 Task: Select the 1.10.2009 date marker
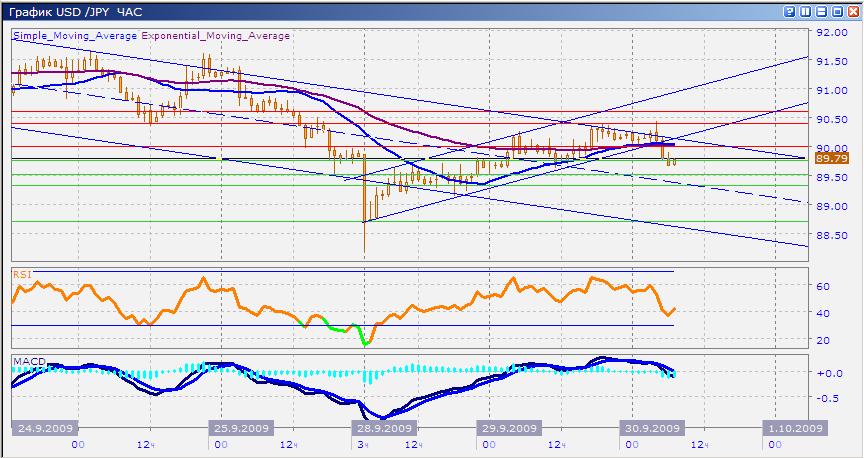(x=795, y=428)
